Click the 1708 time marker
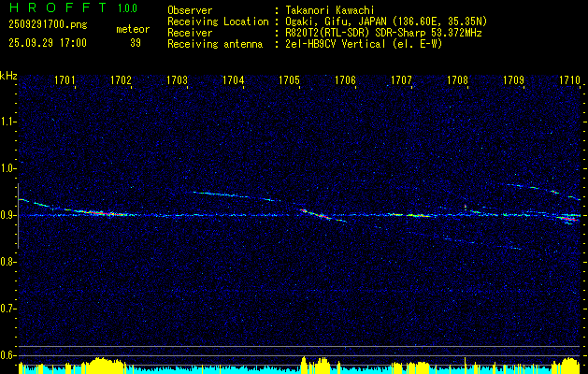Viewport: 588px width, 374px height. [x=457, y=80]
